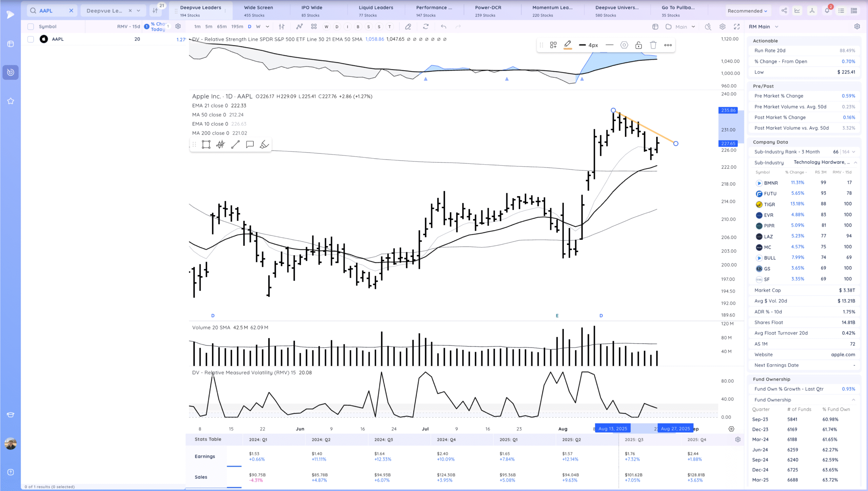Toggle the D marker circle button
This screenshot has width=868, height=491.
coord(337,26)
